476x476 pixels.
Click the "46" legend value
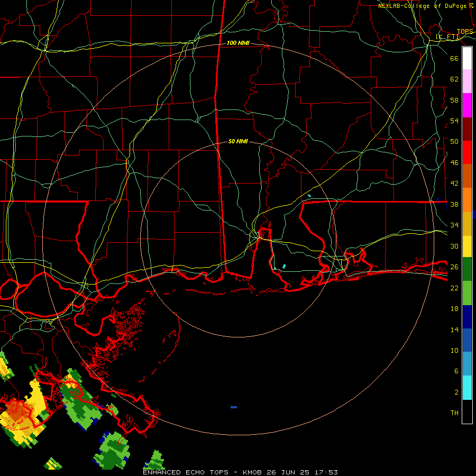454,163
